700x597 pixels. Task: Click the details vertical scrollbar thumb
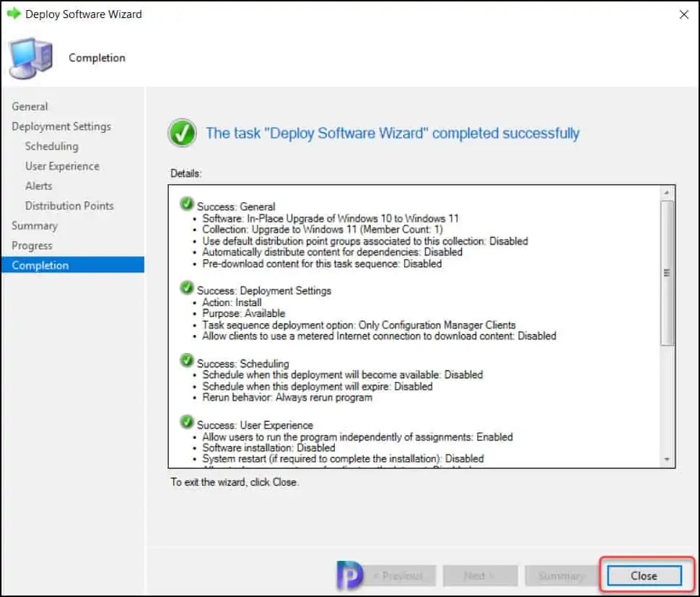(667, 273)
